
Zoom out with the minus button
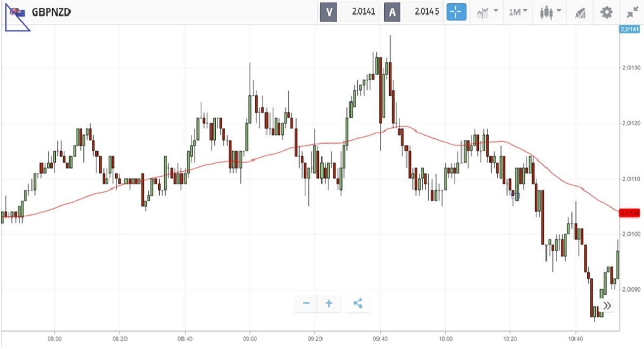pyautogui.click(x=306, y=303)
